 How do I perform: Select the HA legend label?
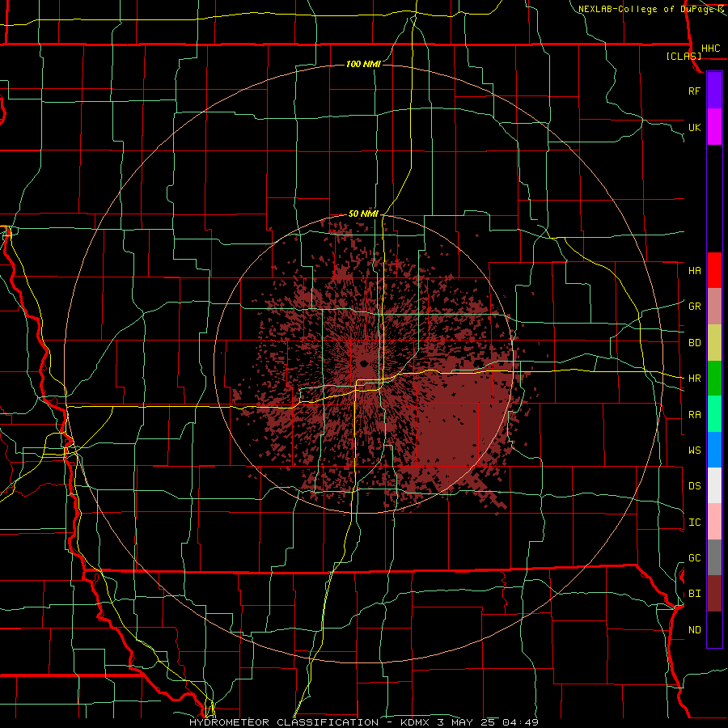coord(694,271)
